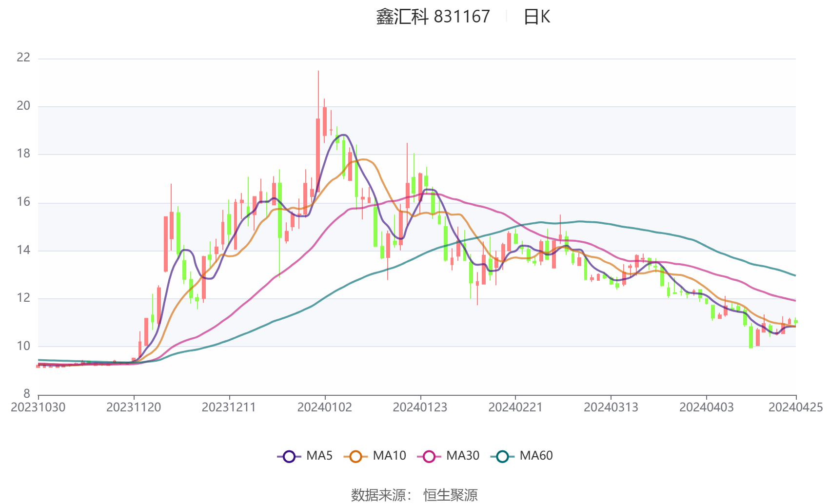The height and width of the screenshot is (504, 829).
Task: Toggle the MA60 legend series
Action: 522,456
